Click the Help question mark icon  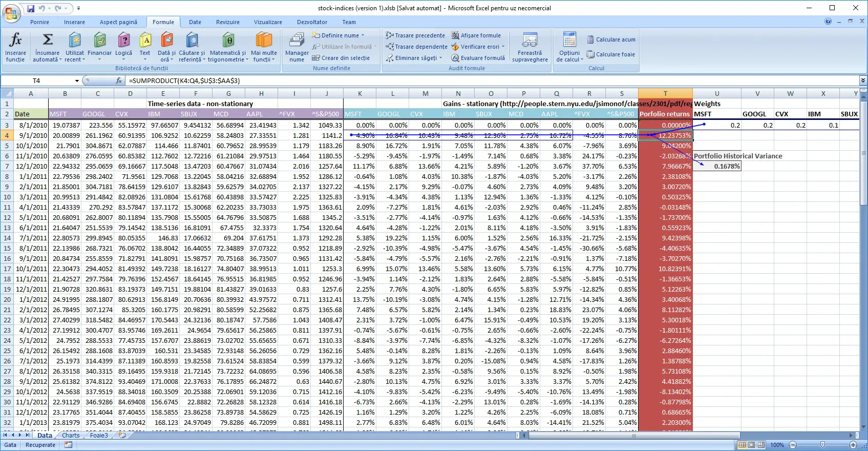[x=828, y=22]
